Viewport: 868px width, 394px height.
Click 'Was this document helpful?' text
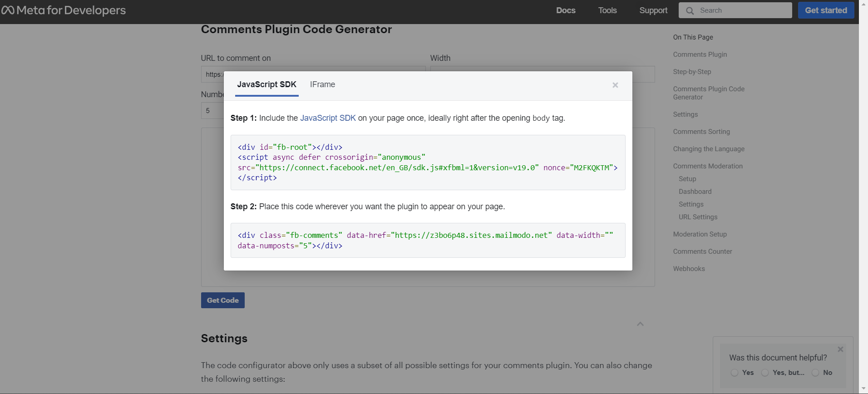778,358
